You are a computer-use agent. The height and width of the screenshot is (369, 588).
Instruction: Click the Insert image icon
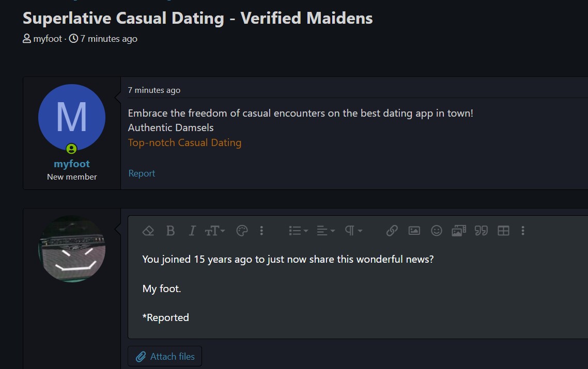(414, 231)
